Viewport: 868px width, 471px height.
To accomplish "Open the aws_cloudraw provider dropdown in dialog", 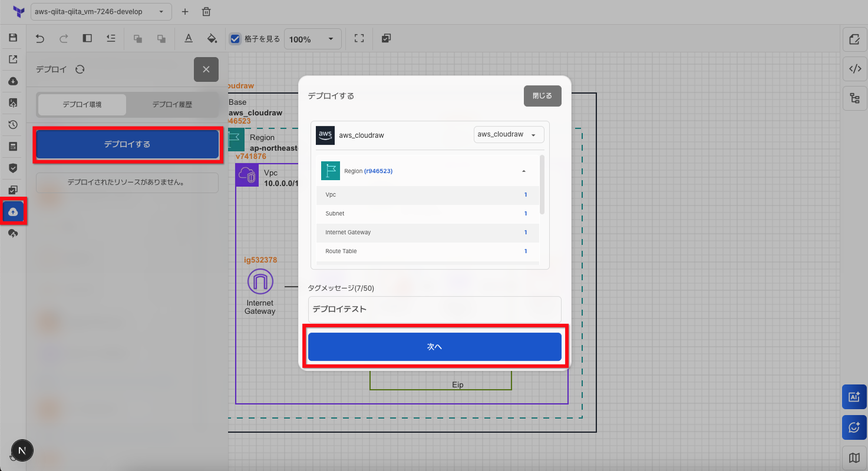I will tap(509, 135).
